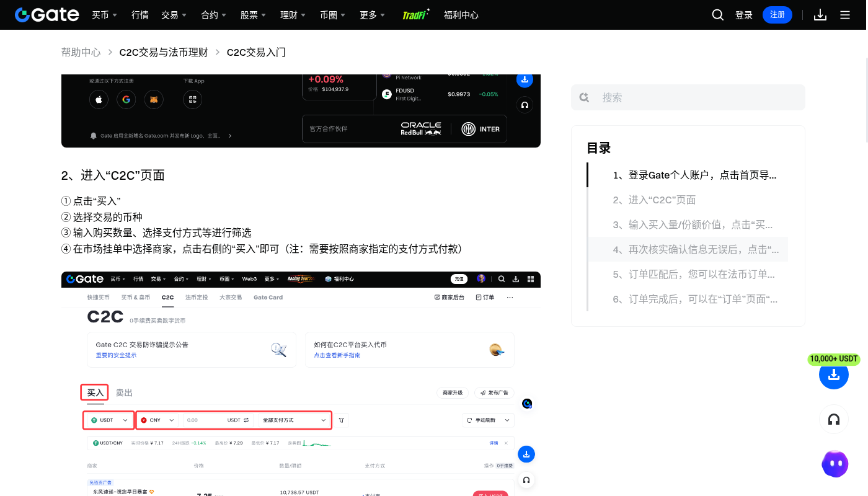Click the 10,000+ USDT promo badge
This screenshot has width=868, height=496.
tap(834, 359)
